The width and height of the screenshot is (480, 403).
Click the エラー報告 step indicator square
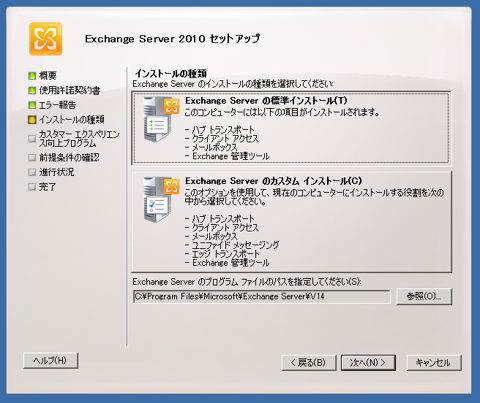pos(32,105)
